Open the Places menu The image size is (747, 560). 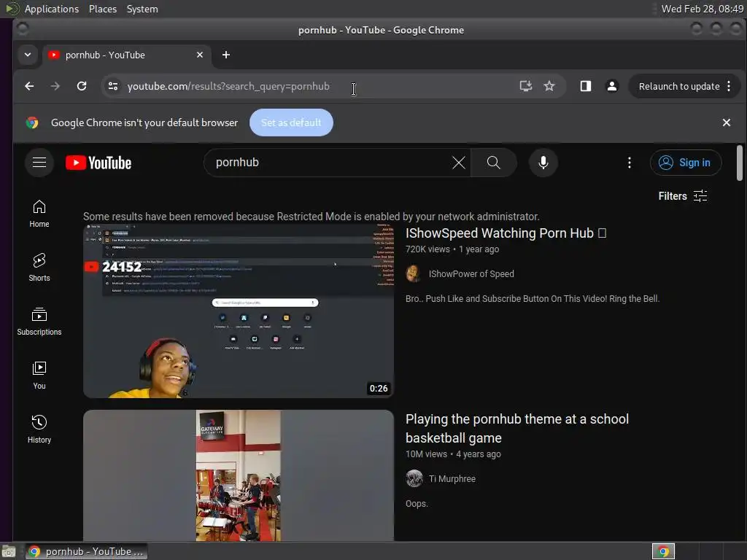[x=103, y=9]
